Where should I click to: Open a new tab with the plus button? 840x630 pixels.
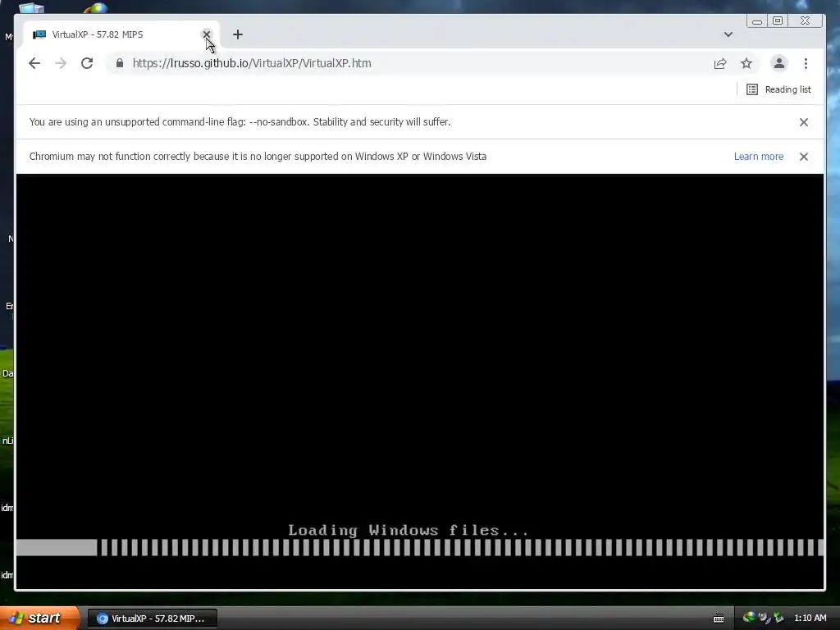238,34
